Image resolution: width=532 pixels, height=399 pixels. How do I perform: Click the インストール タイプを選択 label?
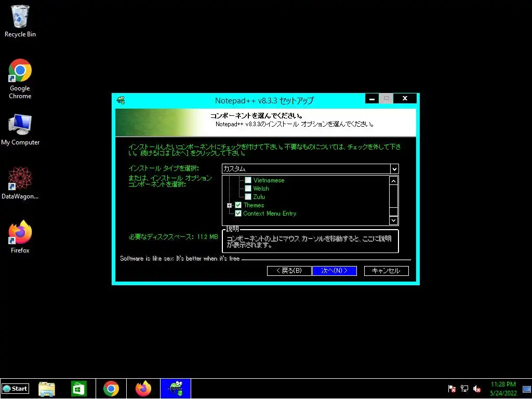pos(164,168)
